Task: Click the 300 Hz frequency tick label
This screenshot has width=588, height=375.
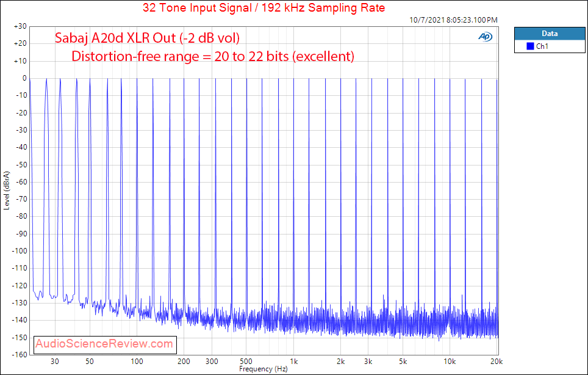Action: click(212, 362)
